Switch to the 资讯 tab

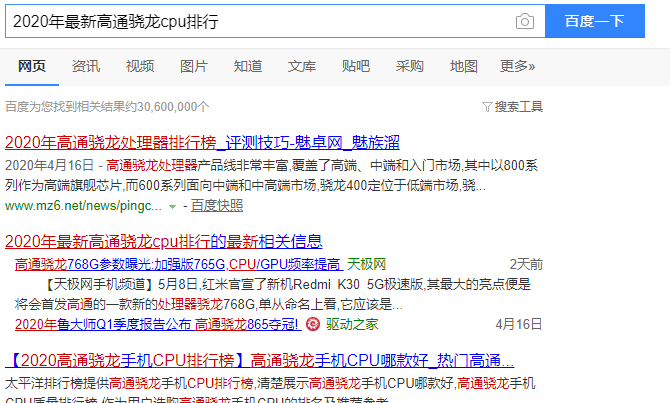tap(86, 67)
